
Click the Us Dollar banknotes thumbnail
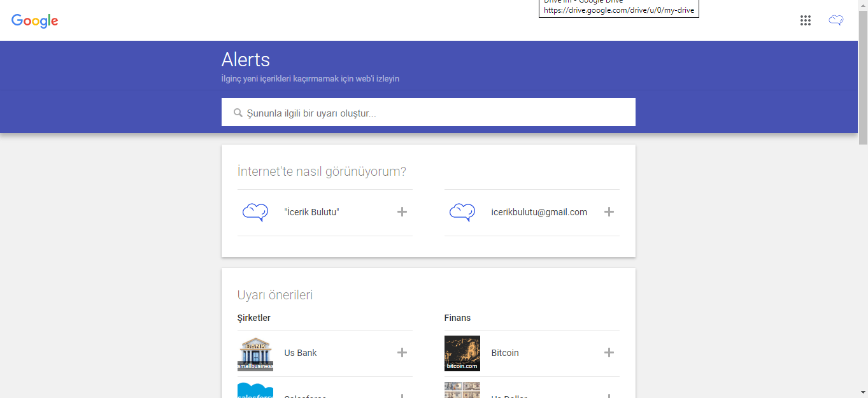[462, 390]
